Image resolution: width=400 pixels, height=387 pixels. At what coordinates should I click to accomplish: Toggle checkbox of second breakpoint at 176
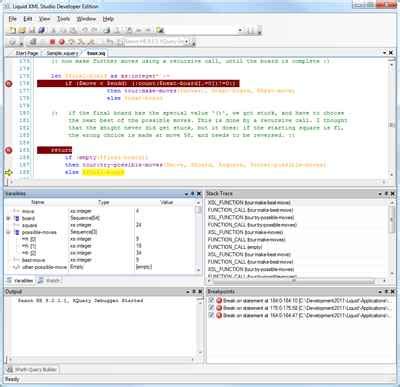[211, 308]
